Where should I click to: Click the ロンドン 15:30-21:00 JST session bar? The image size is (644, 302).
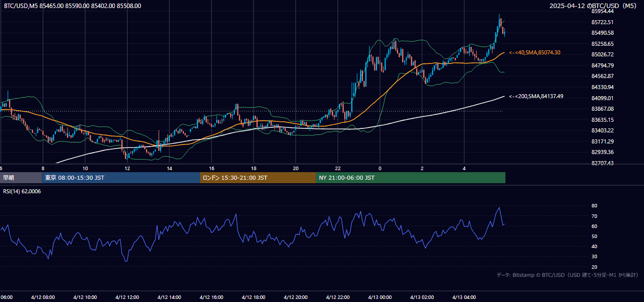click(258, 178)
